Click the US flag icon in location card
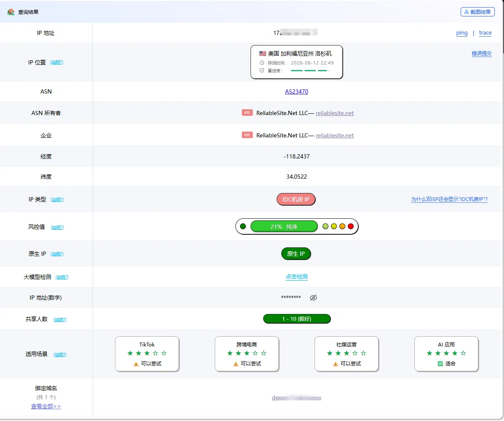504x421 pixels. pyautogui.click(x=263, y=54)
